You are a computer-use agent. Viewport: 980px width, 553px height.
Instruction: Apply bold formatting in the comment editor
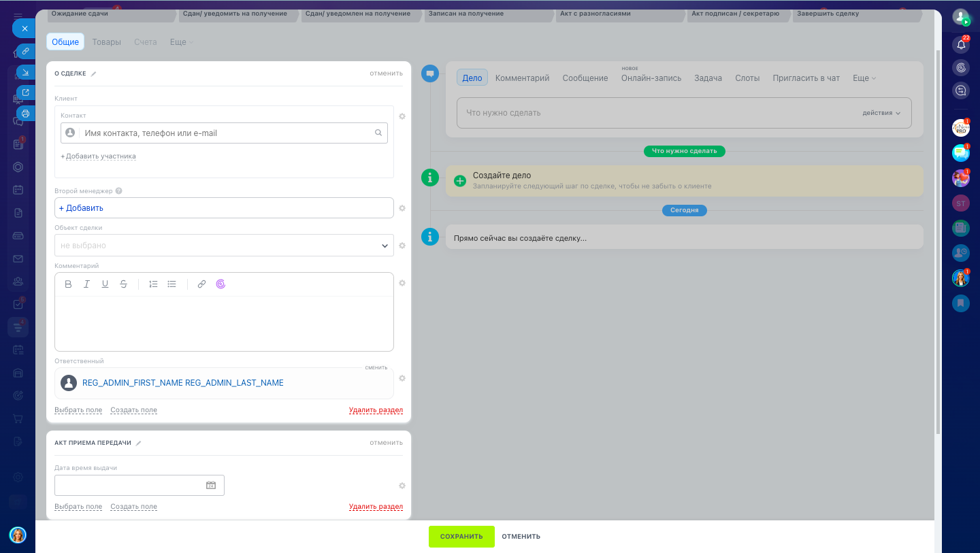click(x=68, y=284)
